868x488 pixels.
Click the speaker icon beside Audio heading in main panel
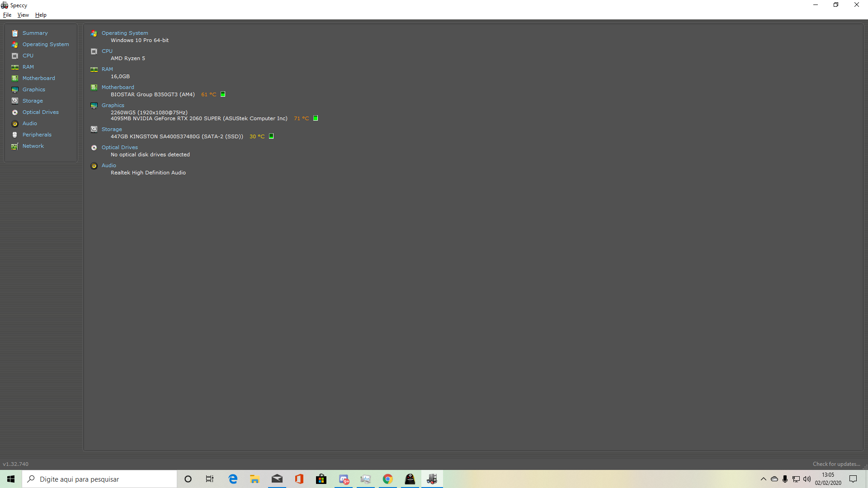(x=94, y=166)
